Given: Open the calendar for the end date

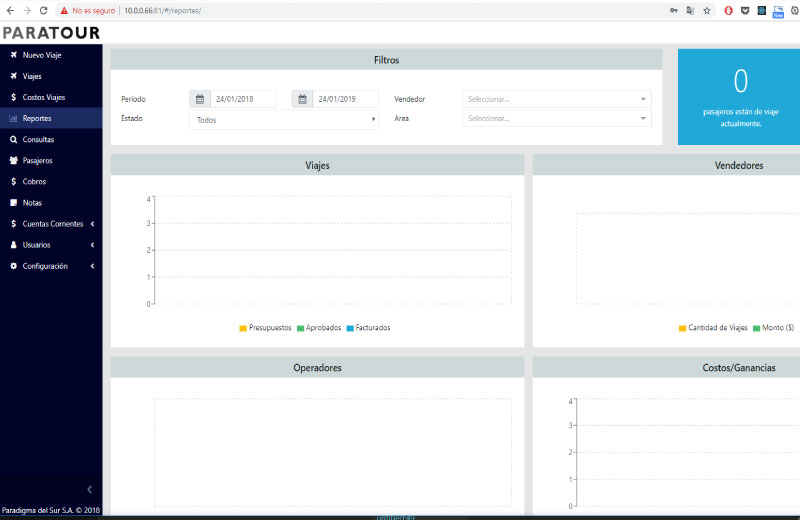Looking at the screenshot, I should [302, 99].
